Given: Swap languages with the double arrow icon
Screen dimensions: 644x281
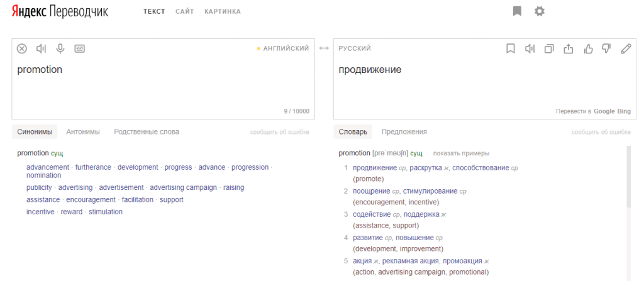Looking at the screenshot, I should click(x=324, y=48).
